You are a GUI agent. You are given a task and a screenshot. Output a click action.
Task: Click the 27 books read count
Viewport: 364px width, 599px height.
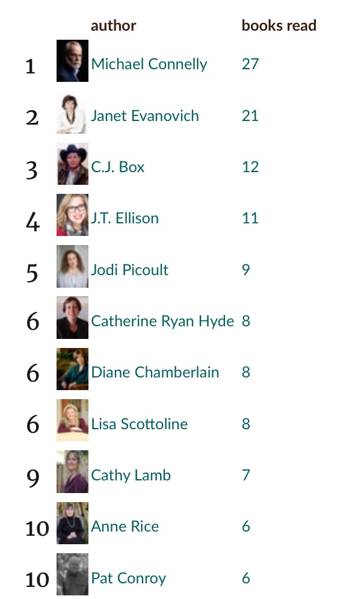[x=250, y=64]
